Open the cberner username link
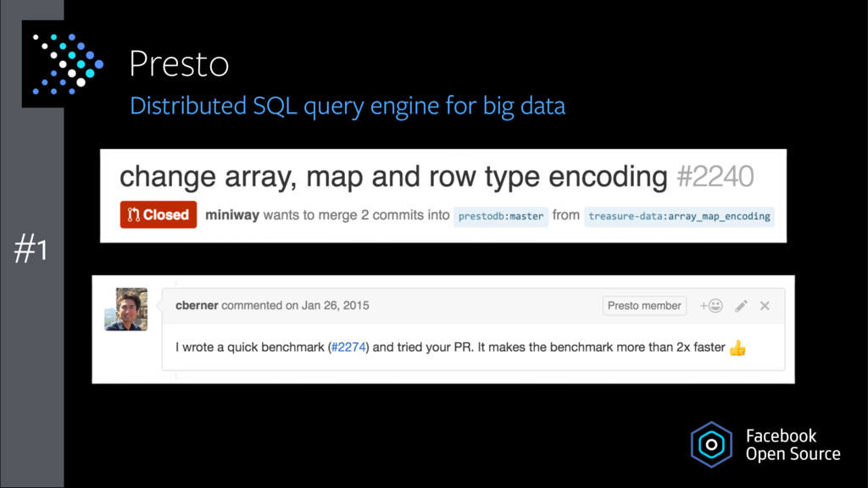 tap(197, 305)
